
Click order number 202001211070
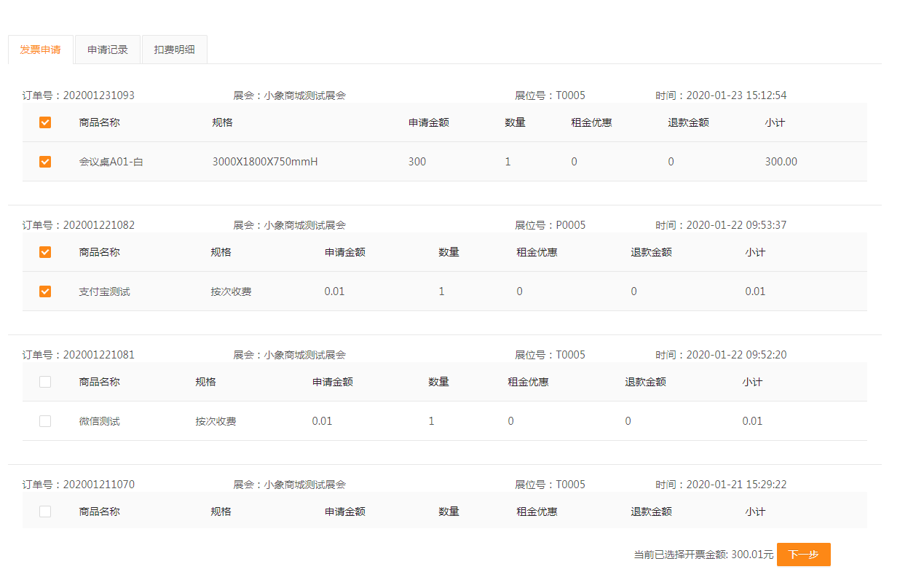[x=99, y=485]
